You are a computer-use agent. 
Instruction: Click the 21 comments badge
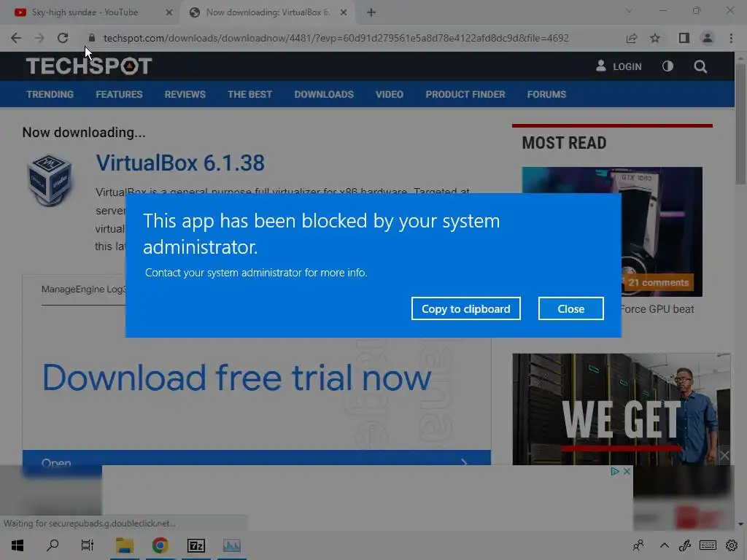[x=659, y=282]
